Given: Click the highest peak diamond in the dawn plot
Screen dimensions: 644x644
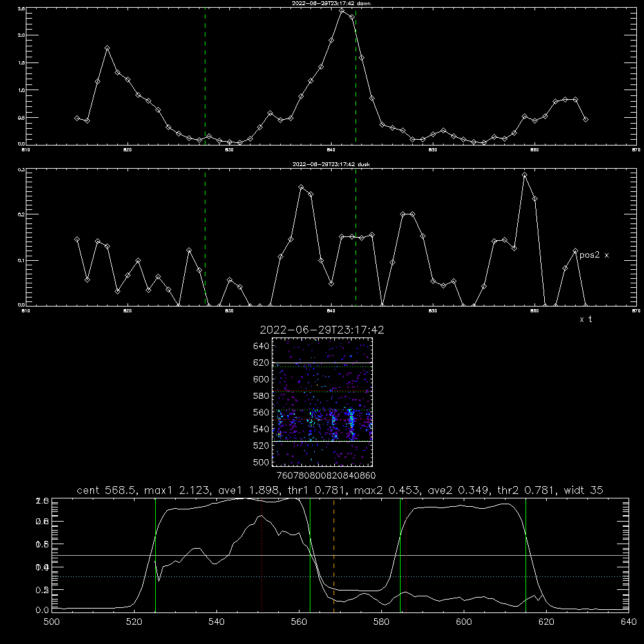Looking at the screenshot, I should [x=342, y=11].
